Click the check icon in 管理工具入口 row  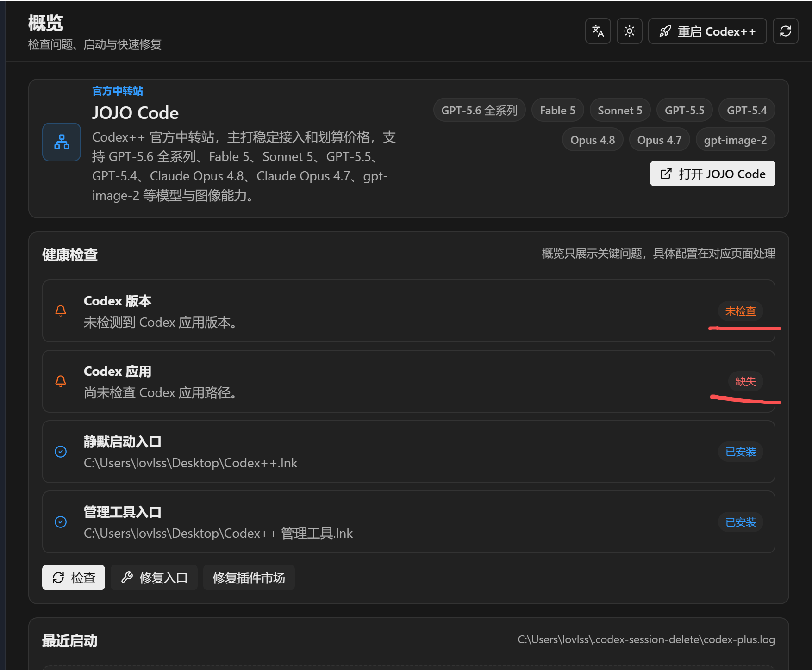click(x=61, y=522)
